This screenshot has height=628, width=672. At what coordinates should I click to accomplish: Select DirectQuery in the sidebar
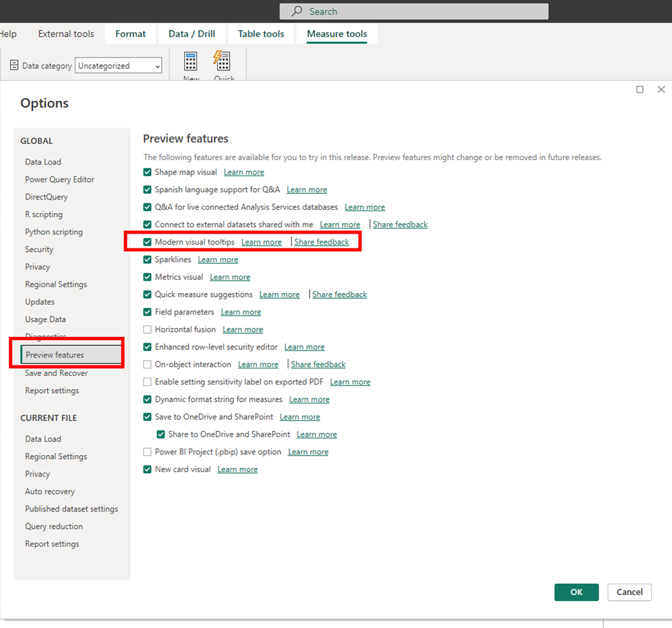46,197
